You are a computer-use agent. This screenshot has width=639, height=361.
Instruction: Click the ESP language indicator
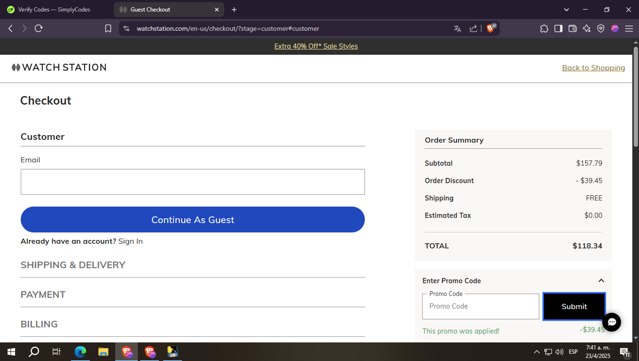pyautogui.click(x=573, y=352)
